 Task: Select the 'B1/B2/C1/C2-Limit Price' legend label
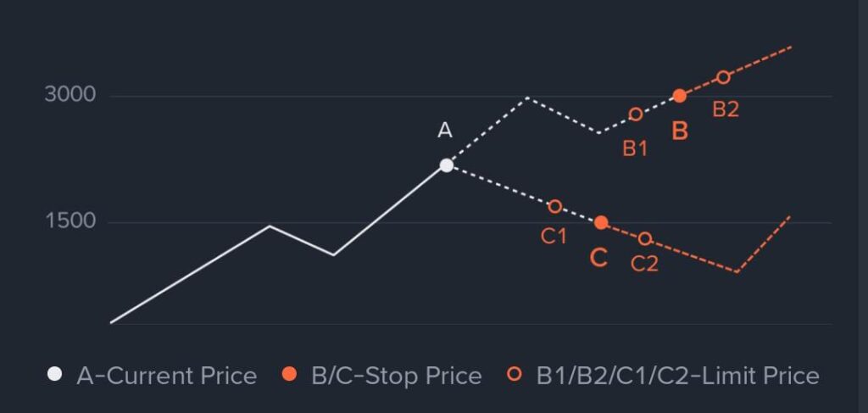click(677, 376)
